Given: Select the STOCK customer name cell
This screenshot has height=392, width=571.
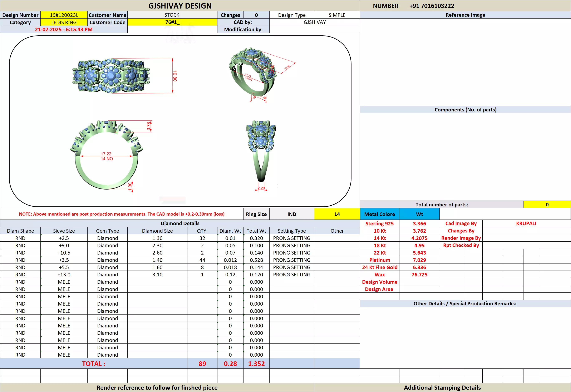Looking at the screenshot, I should (x=172, y=15).
